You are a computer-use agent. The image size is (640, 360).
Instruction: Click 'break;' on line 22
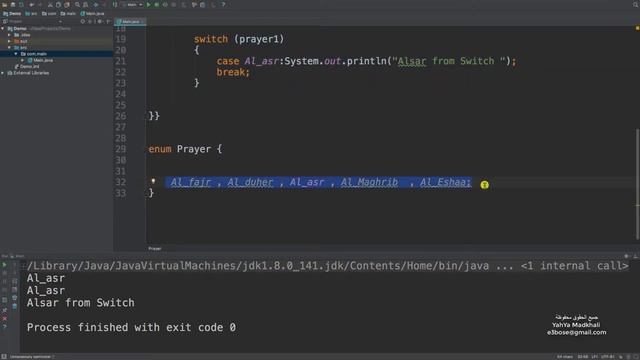click(233, 72)
